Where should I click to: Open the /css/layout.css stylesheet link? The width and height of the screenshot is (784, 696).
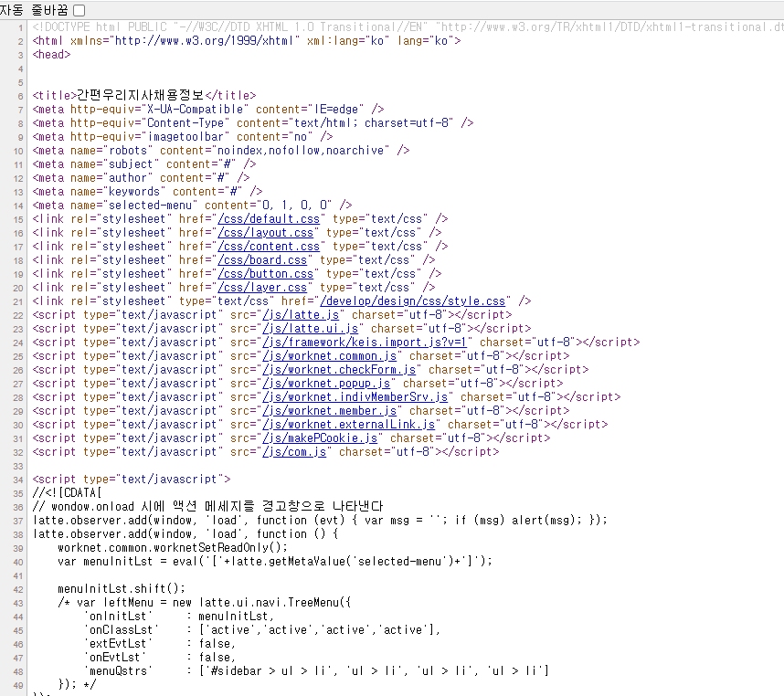tap(266, 232)
